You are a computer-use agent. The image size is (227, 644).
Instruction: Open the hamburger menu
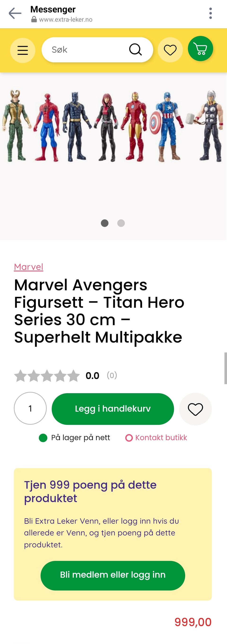(x=22, y=50)
